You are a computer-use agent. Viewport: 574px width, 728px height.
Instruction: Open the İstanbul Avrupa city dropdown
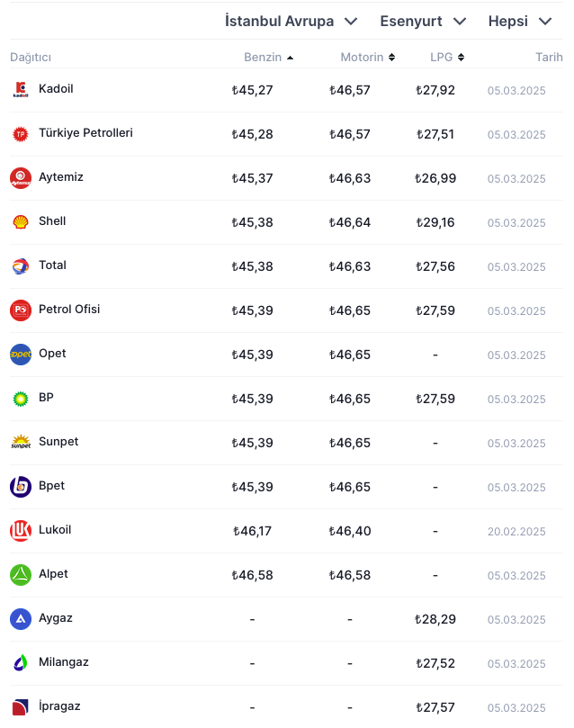coord(291,21)
